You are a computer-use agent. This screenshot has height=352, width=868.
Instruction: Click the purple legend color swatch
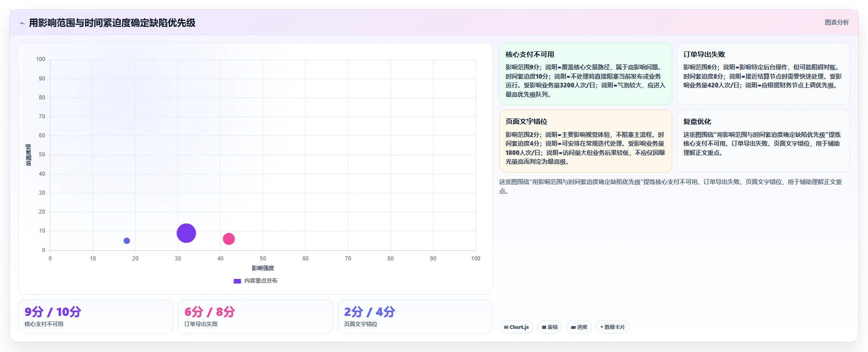click(237, 281)
